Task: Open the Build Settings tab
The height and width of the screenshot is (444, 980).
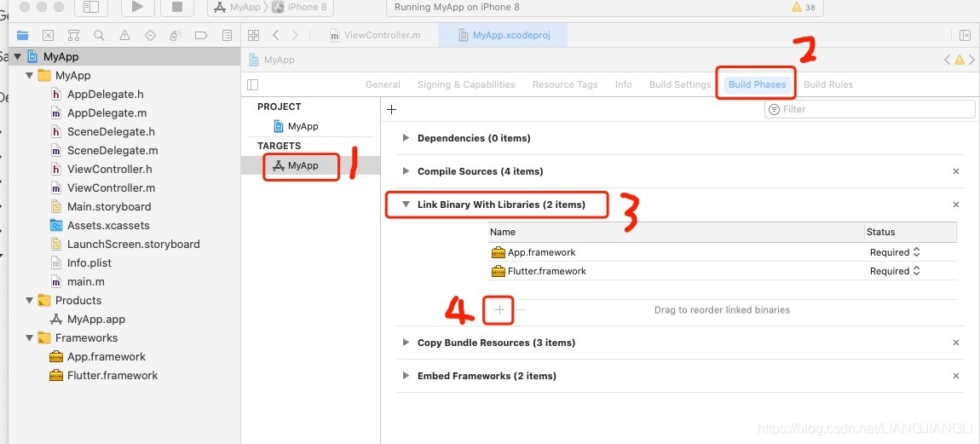Action: (680, 84)
